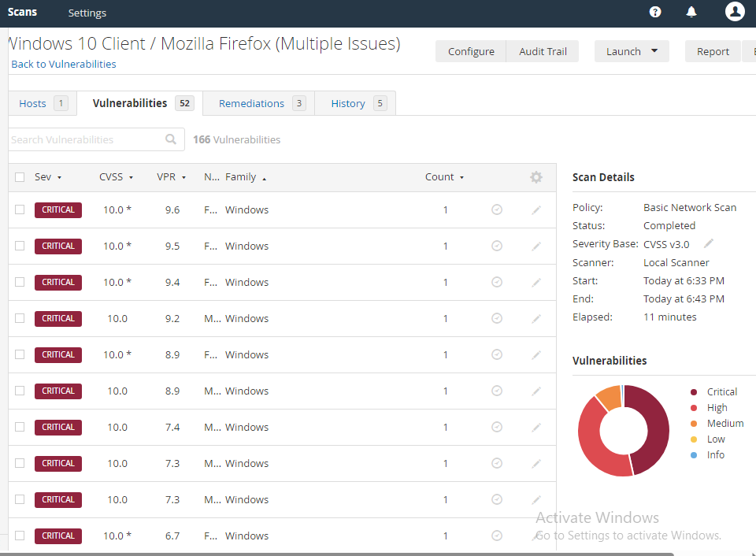
Task: Select the Vulnerabilities tab
Action: click(140, 103)
